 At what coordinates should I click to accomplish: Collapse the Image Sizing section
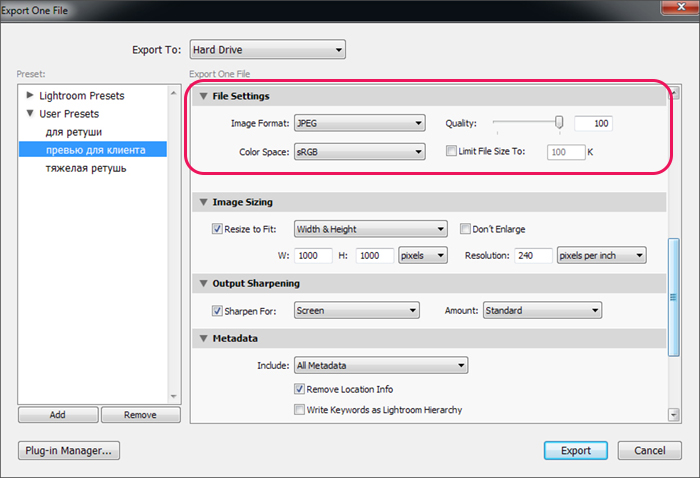(204, 202)
